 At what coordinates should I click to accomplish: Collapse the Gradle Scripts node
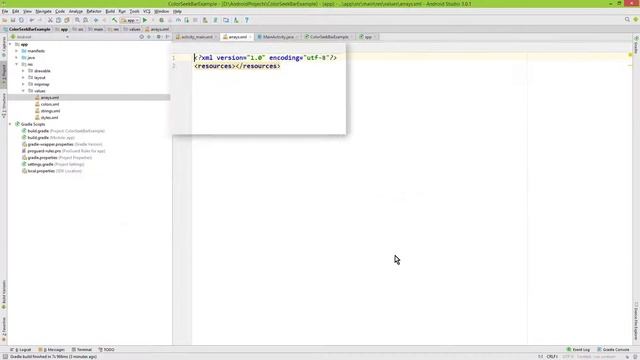pos(10,124)
